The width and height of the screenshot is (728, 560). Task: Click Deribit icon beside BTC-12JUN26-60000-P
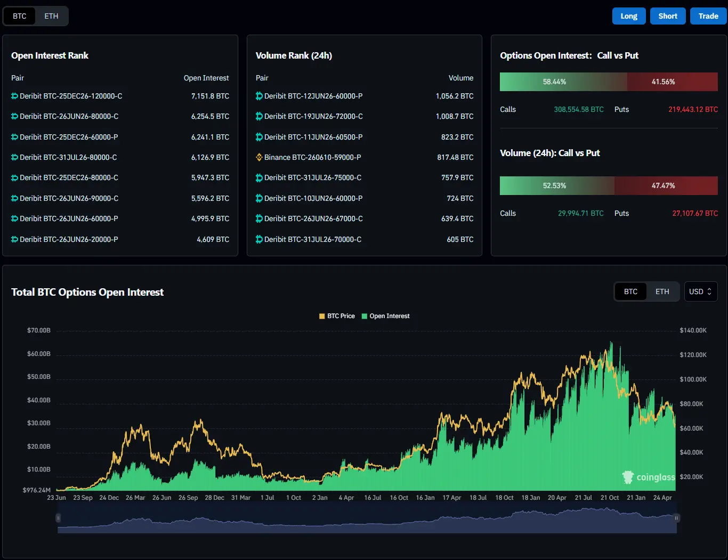[260, 96]
